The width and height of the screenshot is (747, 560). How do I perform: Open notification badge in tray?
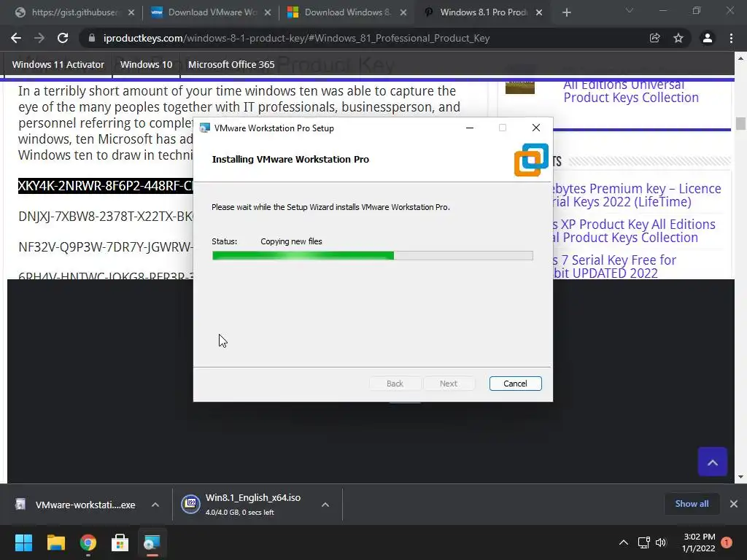coord(727,542)
